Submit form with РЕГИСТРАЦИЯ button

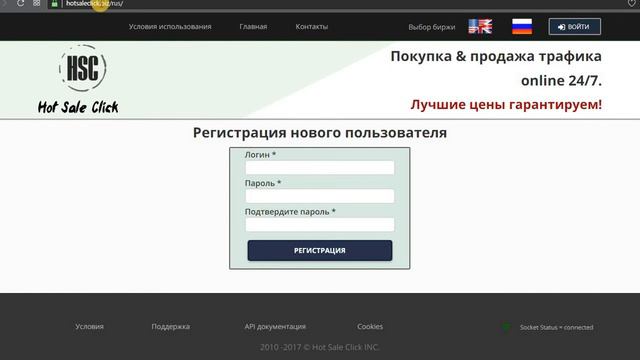pyautogui.click(x=320, y=250)
